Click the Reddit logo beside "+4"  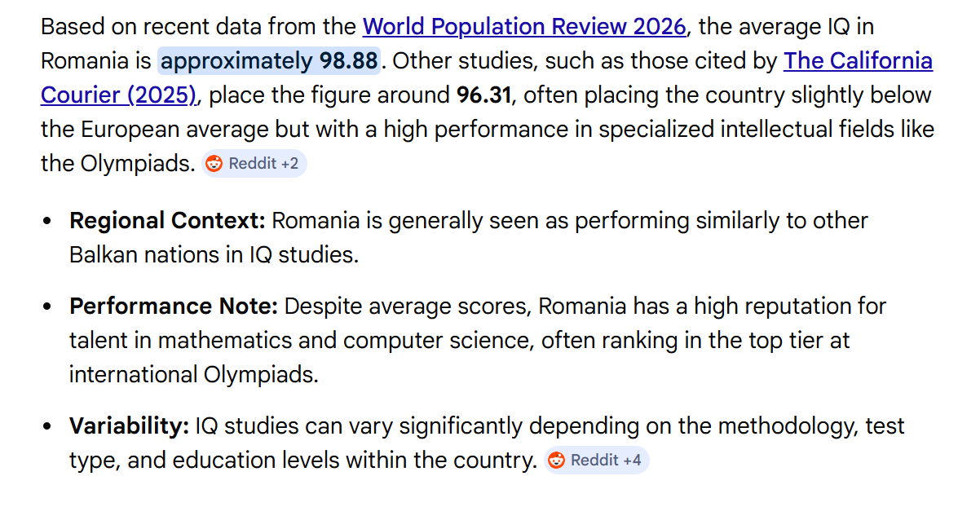556,461
